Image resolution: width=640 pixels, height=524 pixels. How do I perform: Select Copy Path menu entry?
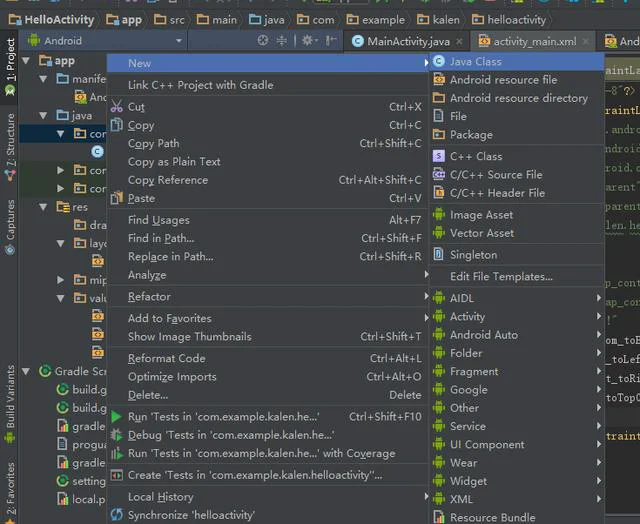click(x=268, y=143)
